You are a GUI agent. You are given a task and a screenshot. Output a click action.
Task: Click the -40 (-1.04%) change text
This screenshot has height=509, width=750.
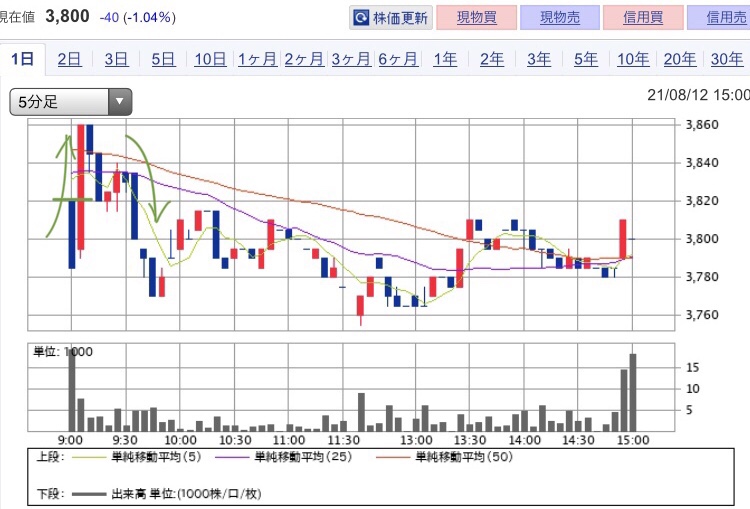(x=137, y=18)
